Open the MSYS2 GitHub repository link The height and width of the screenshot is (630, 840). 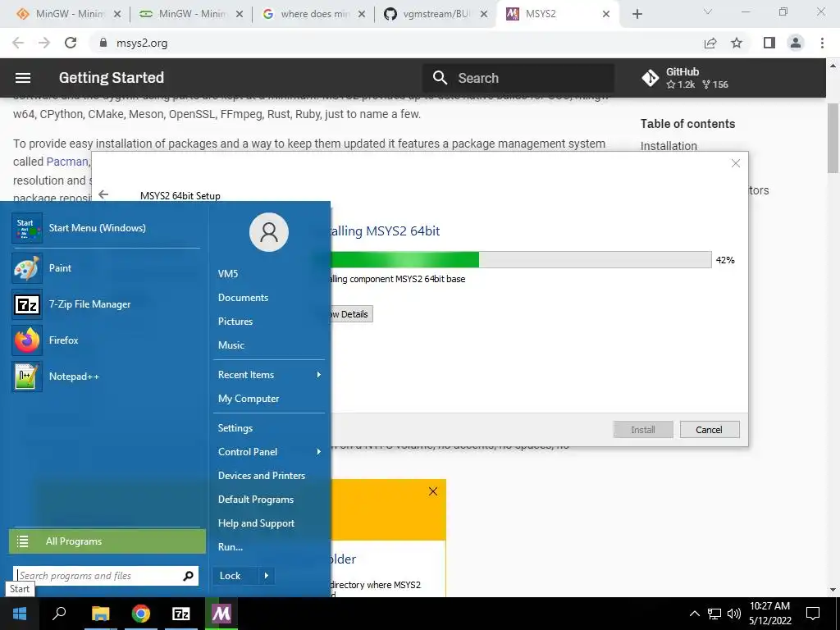(686, 78)
